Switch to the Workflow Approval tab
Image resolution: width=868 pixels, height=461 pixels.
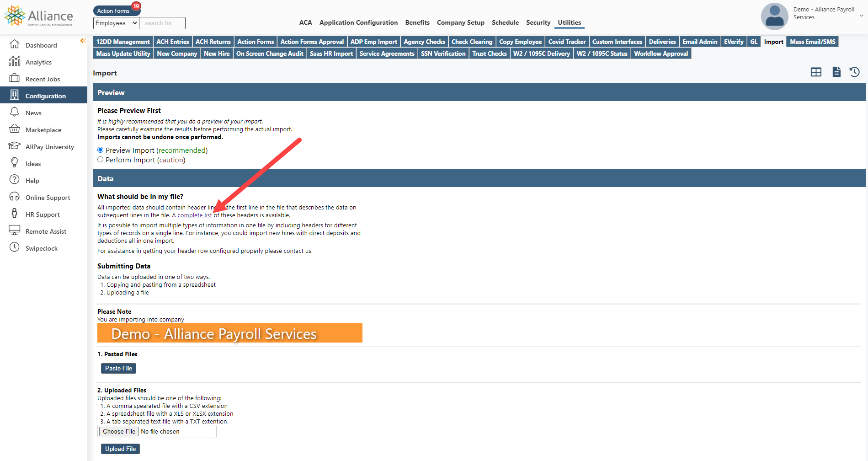pyautogui.click(x=661, y=54)
